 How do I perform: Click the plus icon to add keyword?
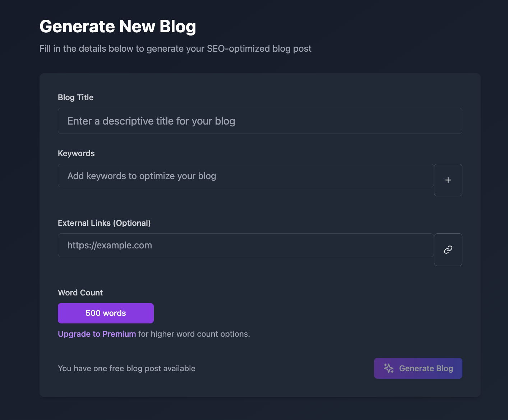(x=448, y=180)
